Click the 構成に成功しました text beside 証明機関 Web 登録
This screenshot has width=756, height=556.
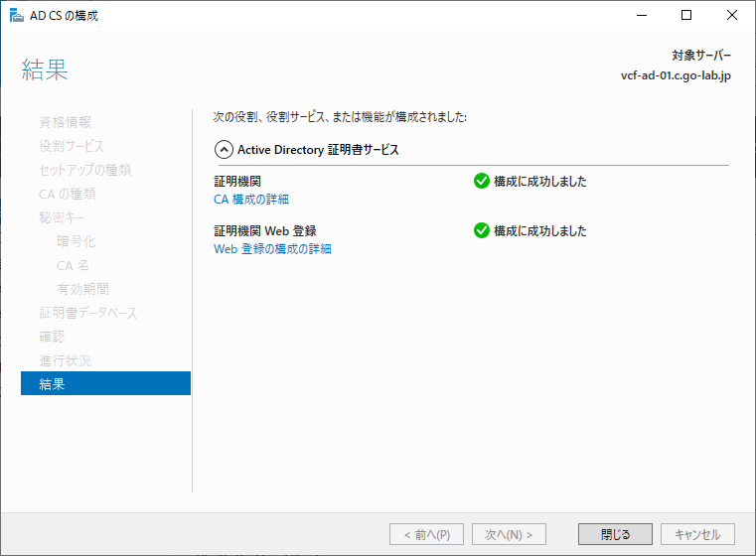540,231
